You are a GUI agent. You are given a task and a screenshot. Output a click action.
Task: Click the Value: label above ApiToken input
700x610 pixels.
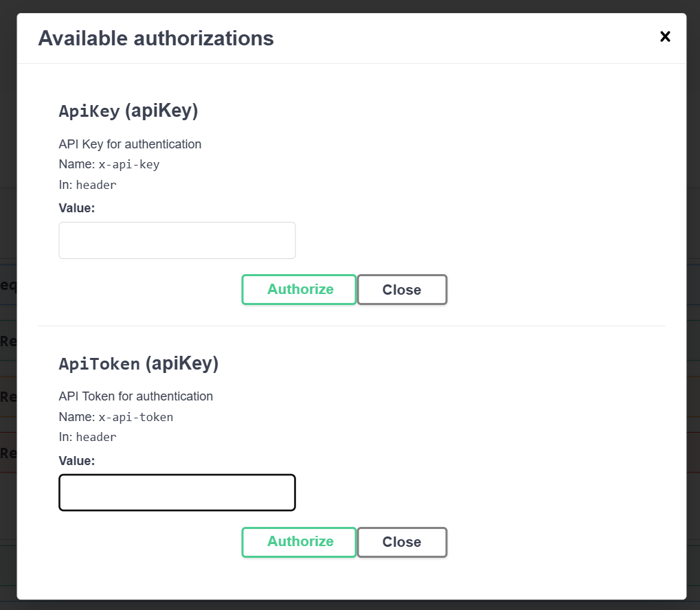[76, 460]
